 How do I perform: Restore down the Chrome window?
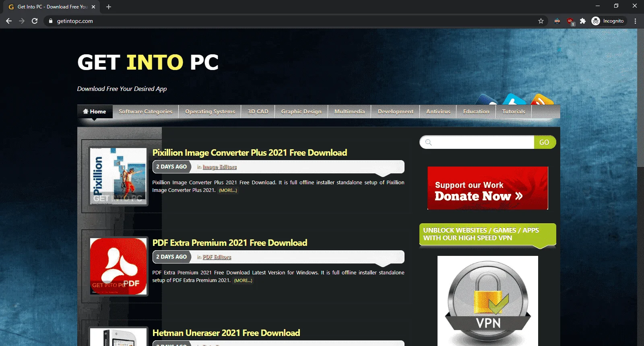[x=616, y=6]
